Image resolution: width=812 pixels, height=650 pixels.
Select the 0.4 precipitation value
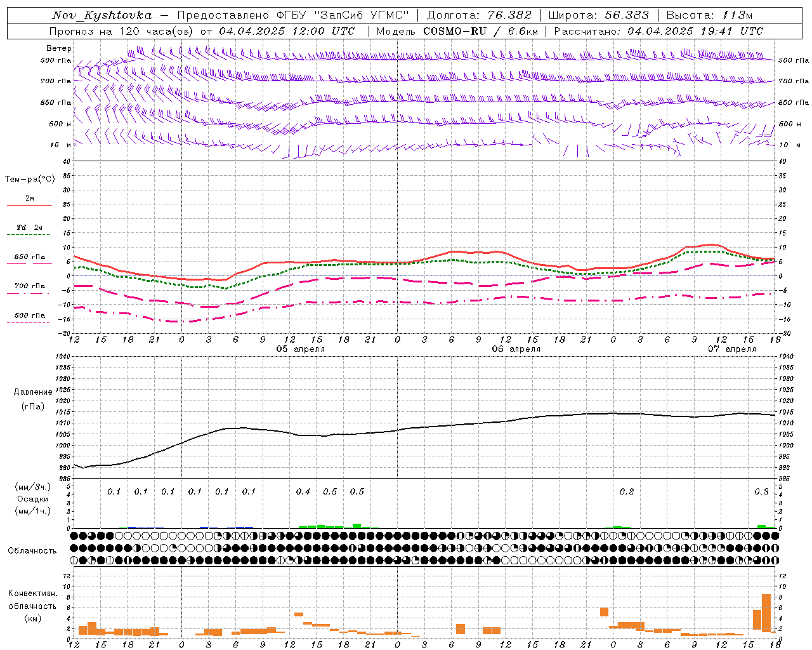coord(303,492)
